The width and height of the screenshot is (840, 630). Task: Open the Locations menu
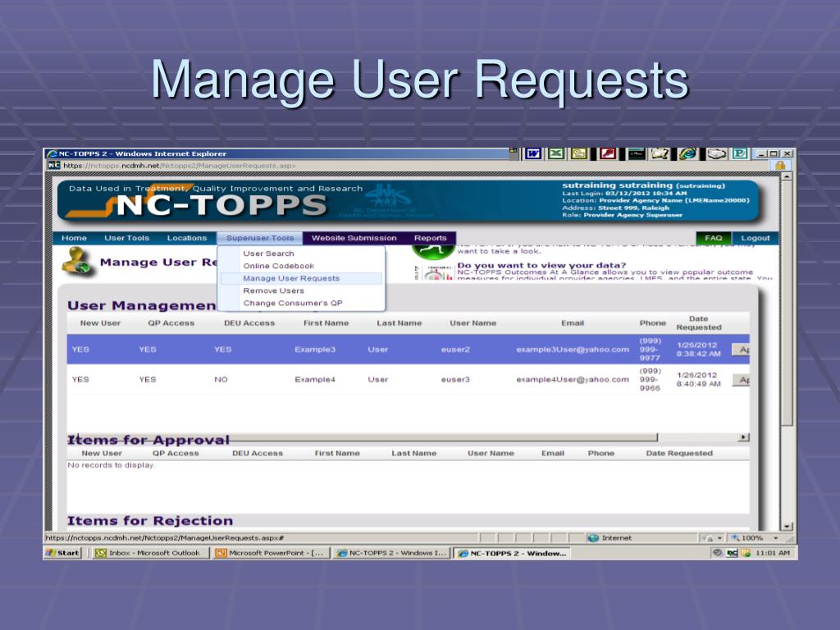click(x=186, y=238)
